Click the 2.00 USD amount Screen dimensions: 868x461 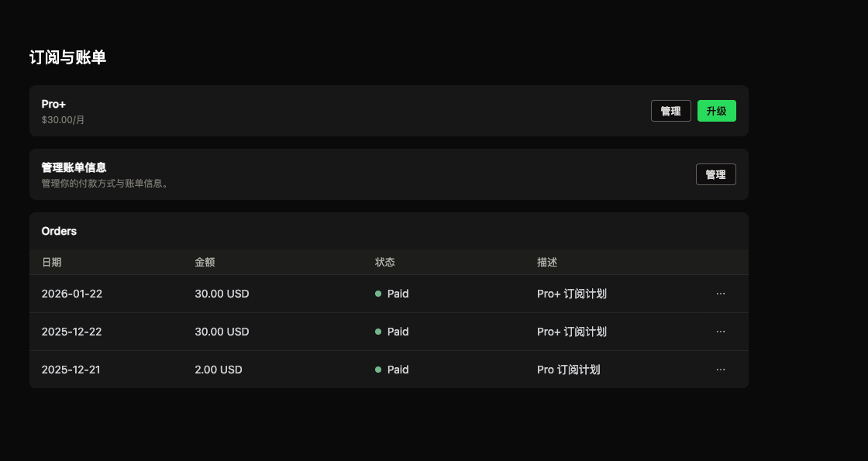[x=219, y=370]
